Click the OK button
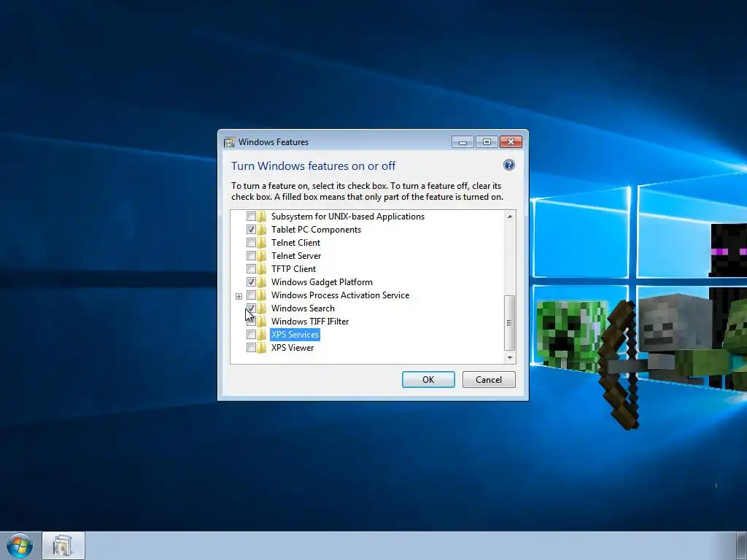Viewport: 747px width, 560px height. click(x=428, y=379)
